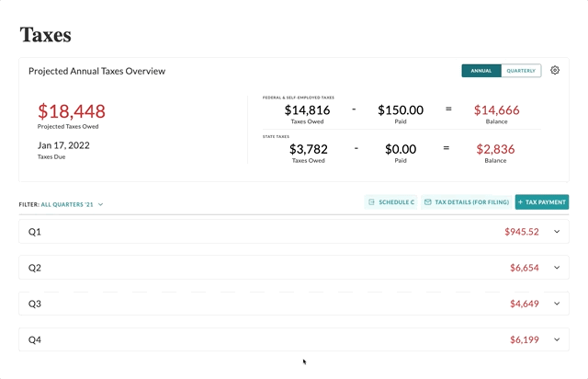Click the Schedule C document icon
Viewport: 588px width, 379px height.
[371, 202]
